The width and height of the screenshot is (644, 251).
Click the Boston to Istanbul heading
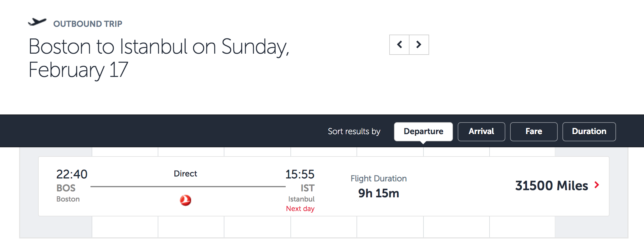pyautogui.click(x=159, y=58)
